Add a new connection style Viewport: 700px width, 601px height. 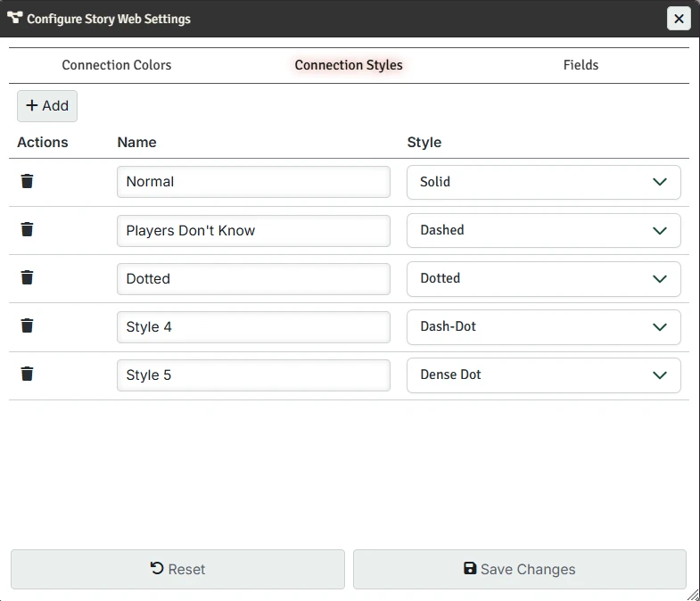click(x=47, y=106)
